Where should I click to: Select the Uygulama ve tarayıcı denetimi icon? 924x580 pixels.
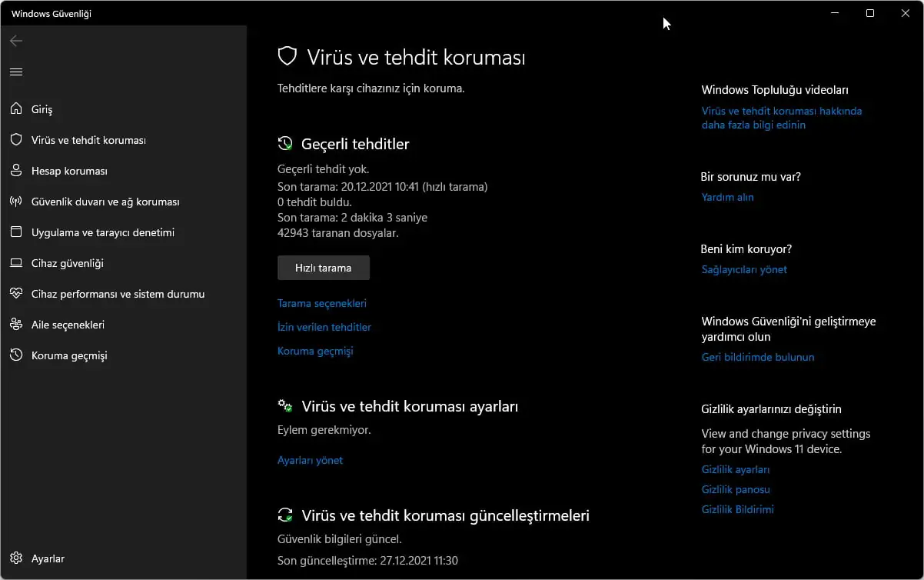(16, 232)
